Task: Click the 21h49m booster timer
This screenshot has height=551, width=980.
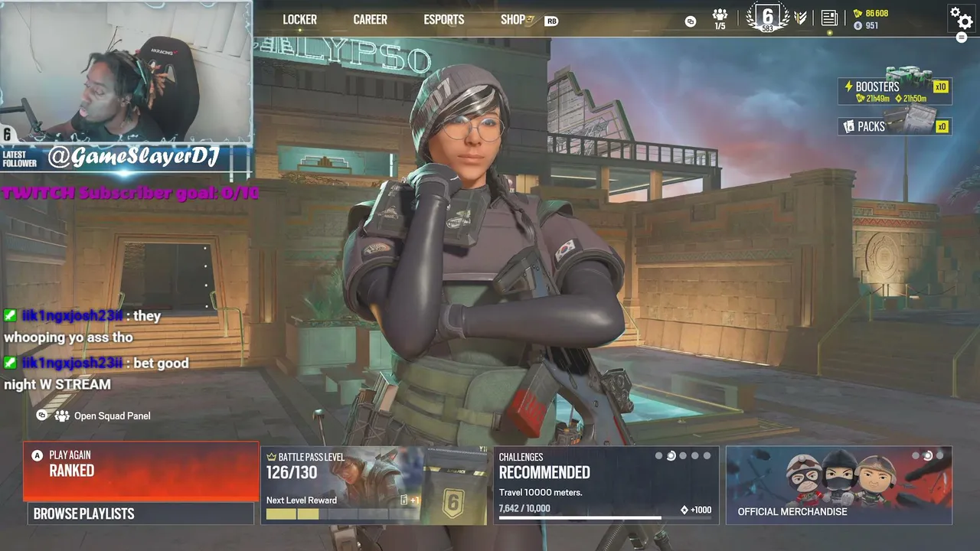Action: [872, 99]
